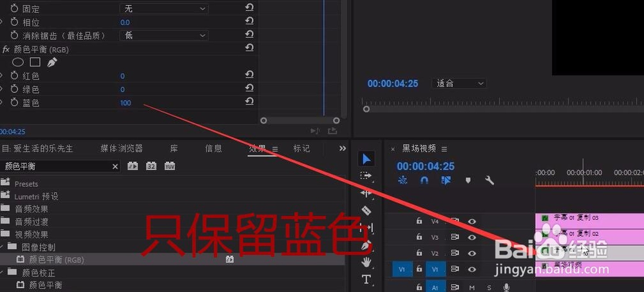Reset the 蓝色 value
The height and width of the screenshot is (292, 644).
(249, 102)
